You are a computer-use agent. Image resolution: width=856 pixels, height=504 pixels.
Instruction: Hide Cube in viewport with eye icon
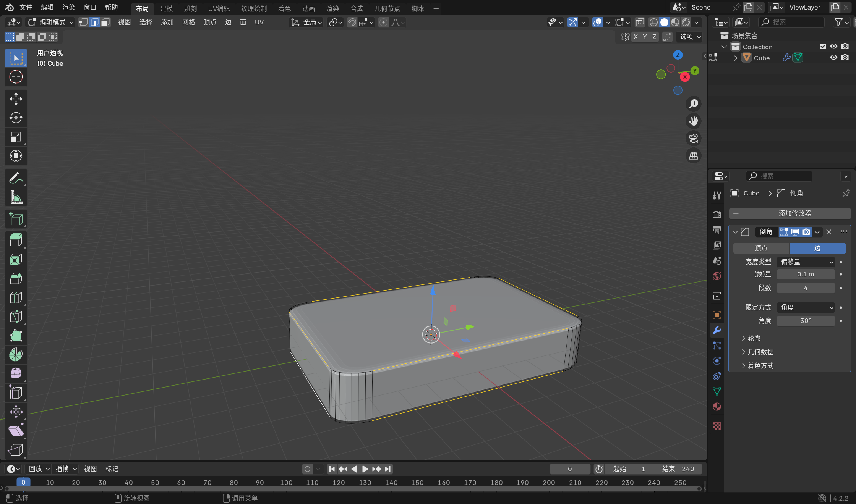point(833,58)
